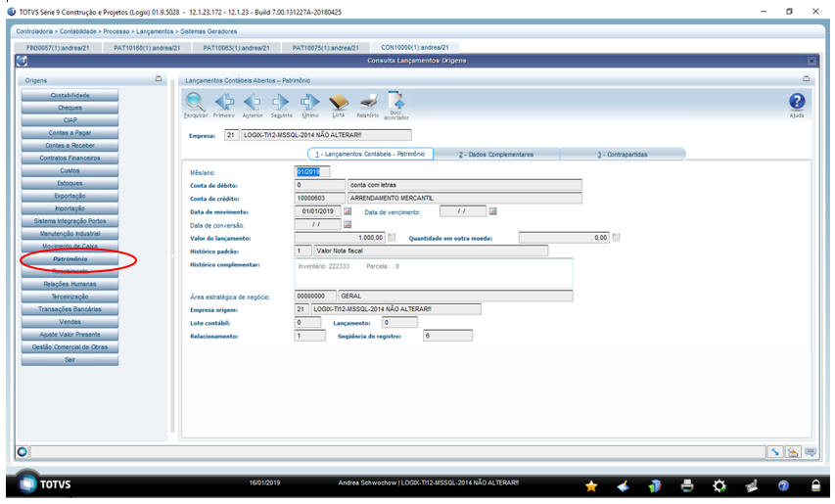
Task: Switch to PAT10063 tab
Action: point(236,48)
